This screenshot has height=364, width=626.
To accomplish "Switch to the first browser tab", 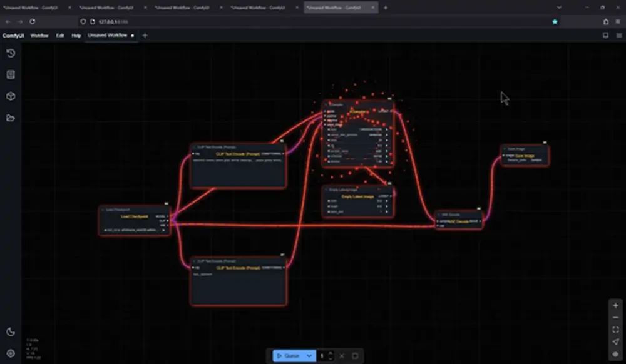I will coord(37,8).
